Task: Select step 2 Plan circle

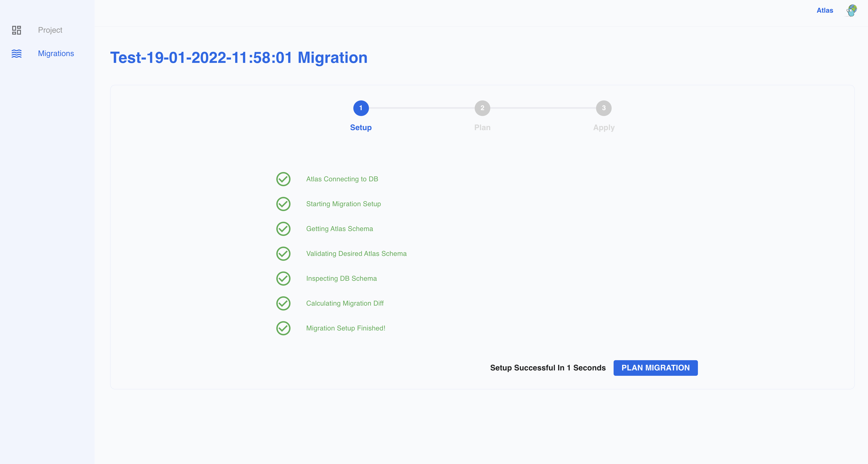Action: [x=482, y=108]
